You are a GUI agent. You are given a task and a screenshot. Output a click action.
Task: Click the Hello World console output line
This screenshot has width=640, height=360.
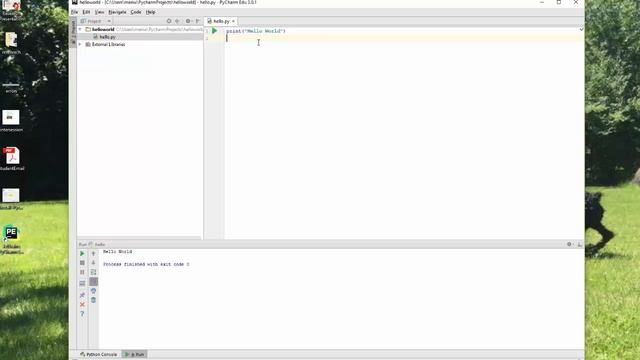118,251
